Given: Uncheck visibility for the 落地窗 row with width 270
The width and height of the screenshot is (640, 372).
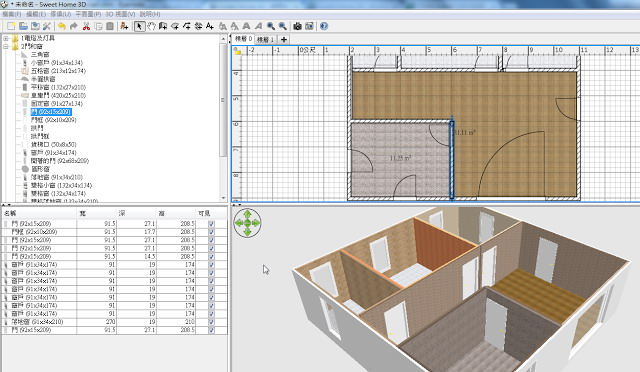Looking at the screenshot, I should coord(211,322).
